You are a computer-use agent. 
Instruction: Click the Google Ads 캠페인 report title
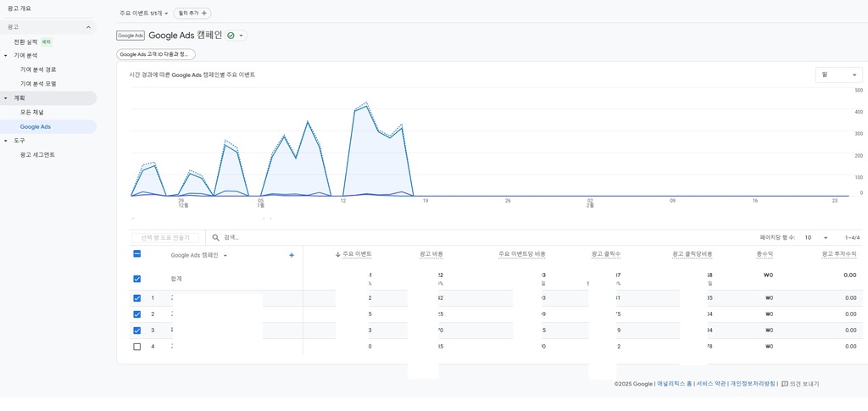[185, 36]
